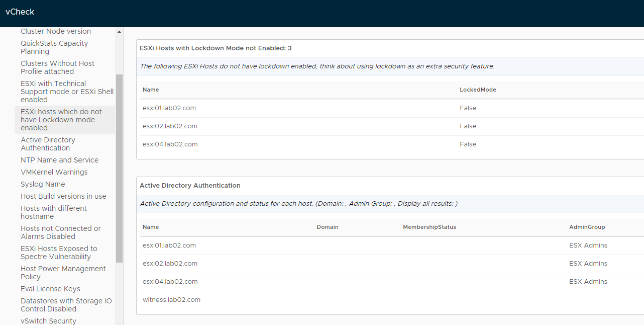The height and width of the screenshot is (325, 644).
Task: Select esxi04.lab02.com in Active Directory table
Action: [x=170, y=282]
